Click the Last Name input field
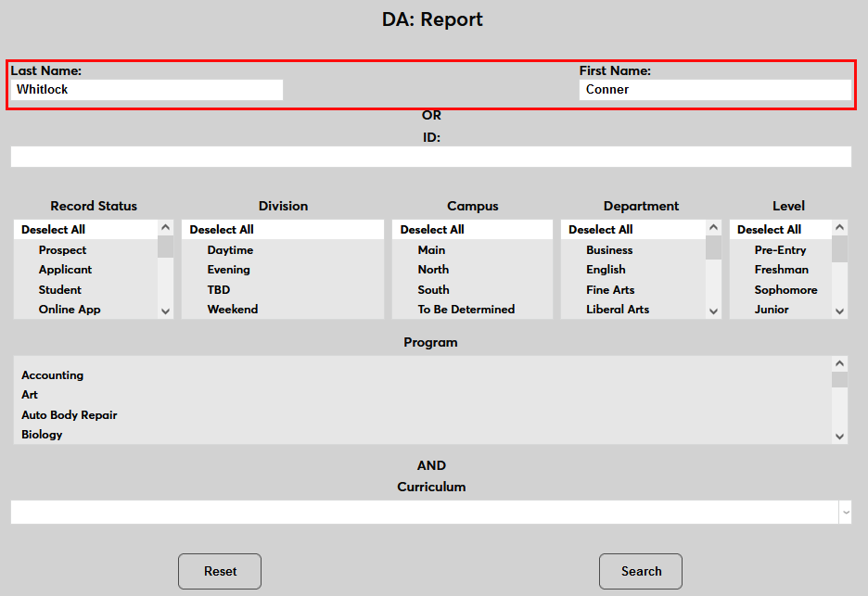 click(147, 90)
